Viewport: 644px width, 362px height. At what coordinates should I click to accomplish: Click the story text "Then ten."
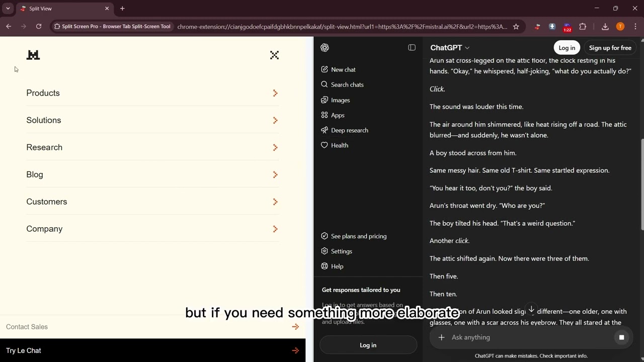[443, 294]
